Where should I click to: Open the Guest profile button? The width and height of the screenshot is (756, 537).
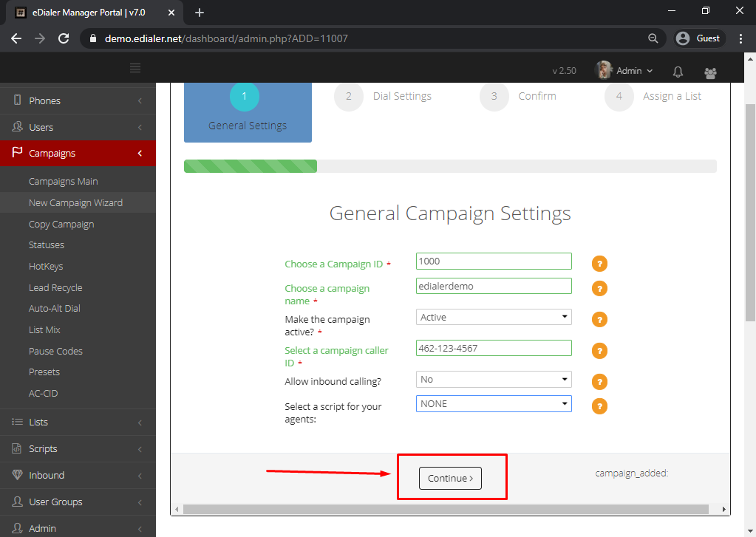[x=698, y=38]
